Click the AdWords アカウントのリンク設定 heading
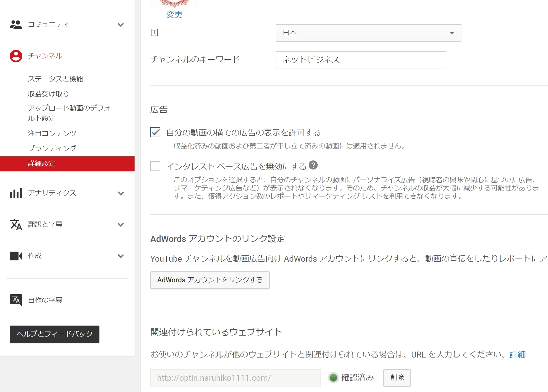This screenshot has height=392, width=548. 218,239
